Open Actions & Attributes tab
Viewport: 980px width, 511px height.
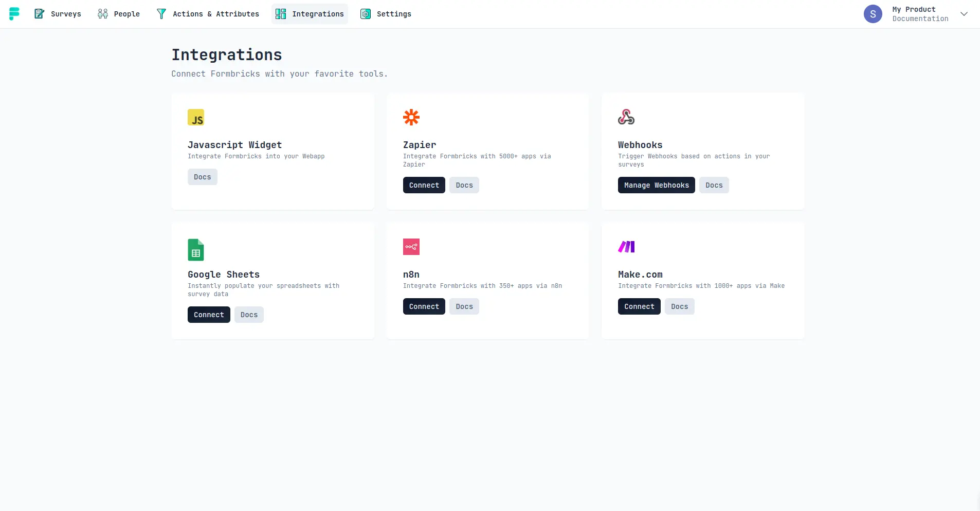click(208, 14)
